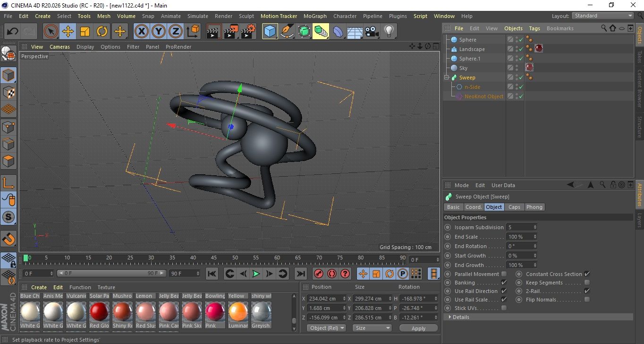
Task: Add a Light object
Action: pos(389,32)
